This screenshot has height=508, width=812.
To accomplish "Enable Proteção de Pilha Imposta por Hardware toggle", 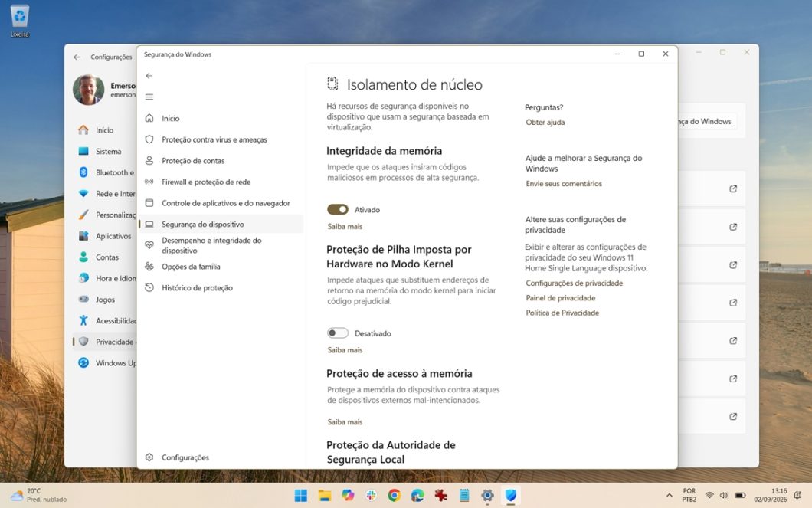I will click(x=338, y=333).
